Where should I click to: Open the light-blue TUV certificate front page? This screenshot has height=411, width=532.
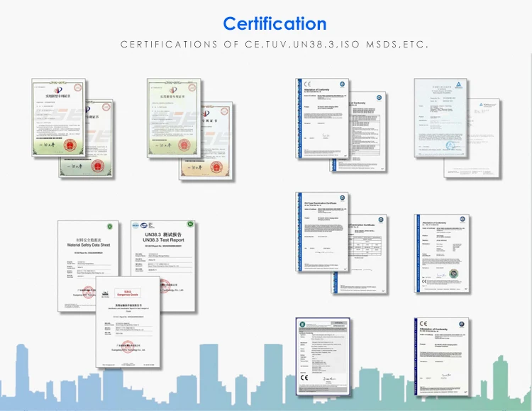(x=440, y=118)
